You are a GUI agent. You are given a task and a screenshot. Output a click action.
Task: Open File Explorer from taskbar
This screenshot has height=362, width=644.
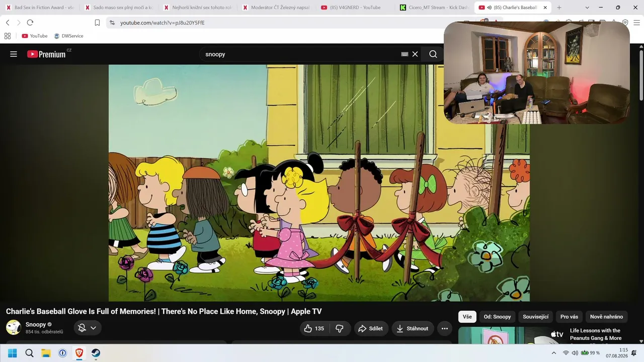tap(46, 353)
